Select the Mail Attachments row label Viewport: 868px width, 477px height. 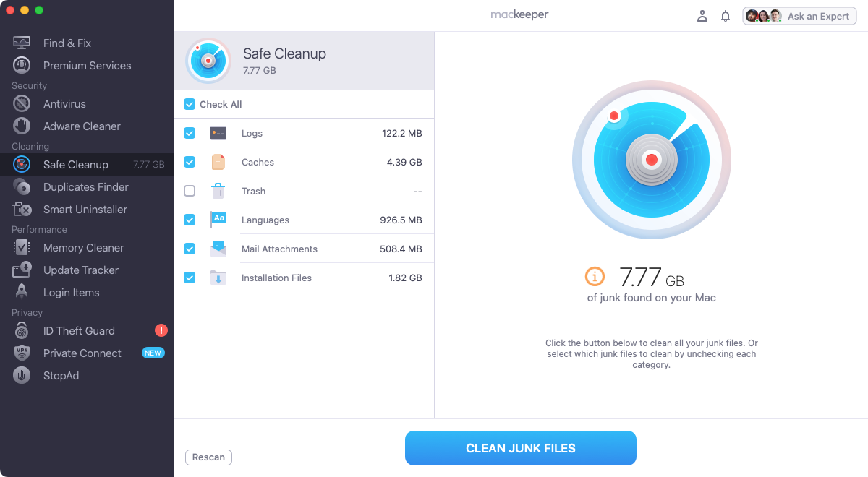(279, 249)
